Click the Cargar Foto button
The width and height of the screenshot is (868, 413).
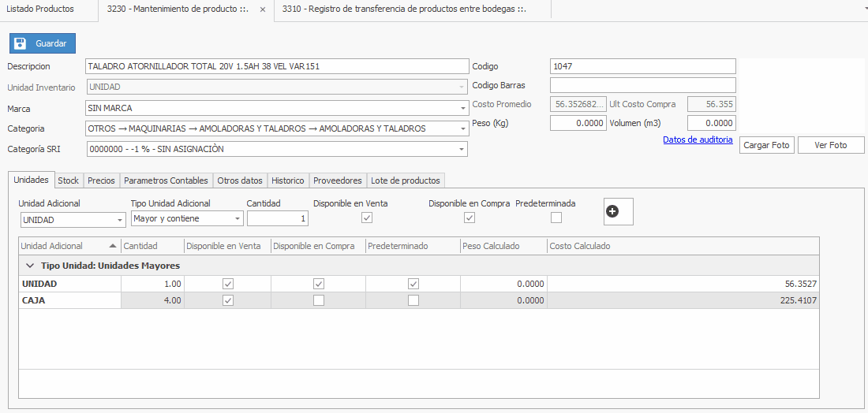coord(766,145)
